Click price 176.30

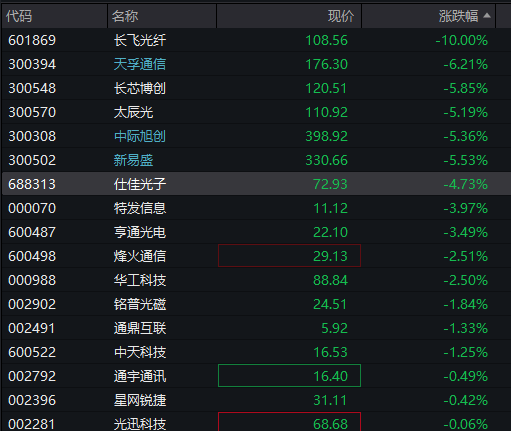[x=326, y=64]
